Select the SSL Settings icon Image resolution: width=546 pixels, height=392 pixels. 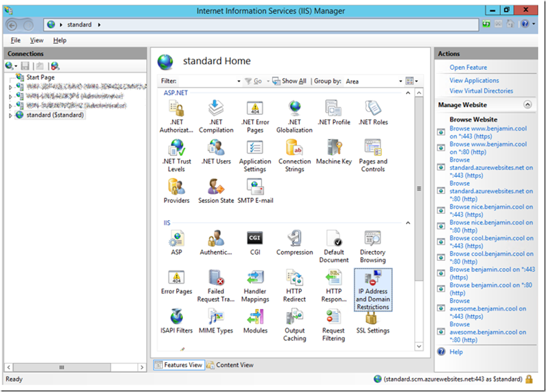373,322
